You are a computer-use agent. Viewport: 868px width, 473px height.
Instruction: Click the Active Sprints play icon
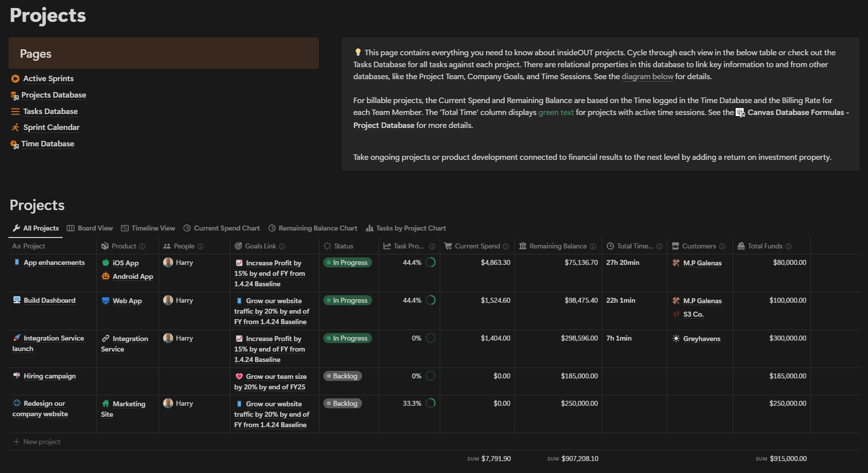tap(15, 79)
